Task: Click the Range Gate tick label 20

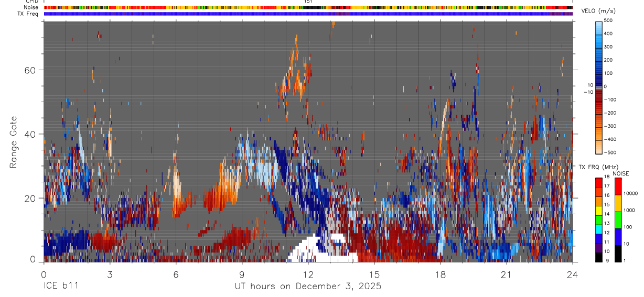Action: coord(31,199)
